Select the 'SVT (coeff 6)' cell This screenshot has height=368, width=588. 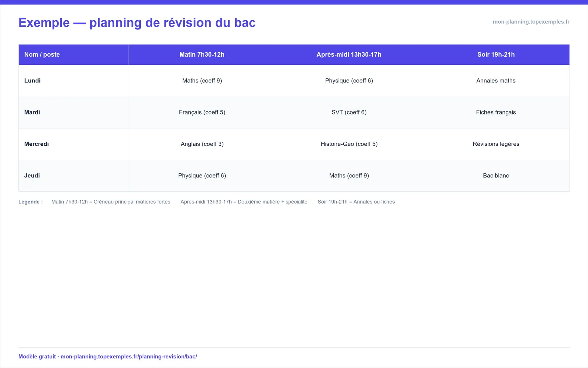[349, 112]
